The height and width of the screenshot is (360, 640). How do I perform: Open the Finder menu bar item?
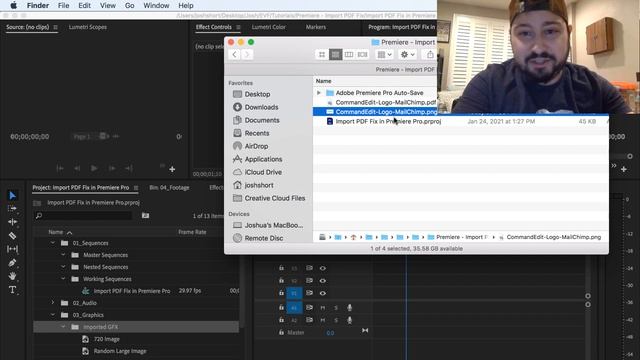pos(38,5)
